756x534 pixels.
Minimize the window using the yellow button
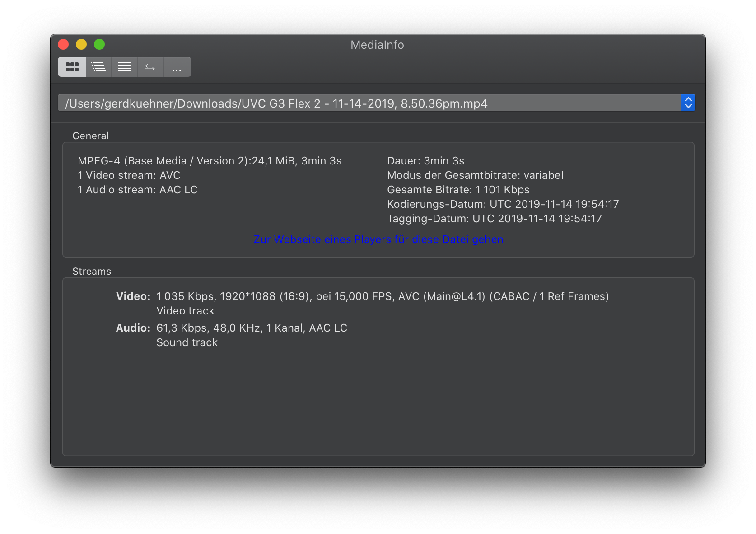pyautogui.click(x=81, y=44)
